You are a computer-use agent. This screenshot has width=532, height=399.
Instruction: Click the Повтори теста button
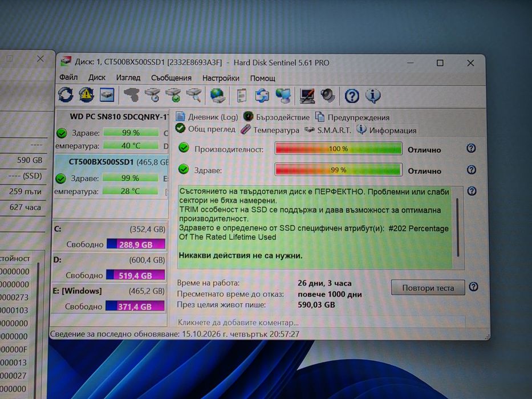pos(428,288)
